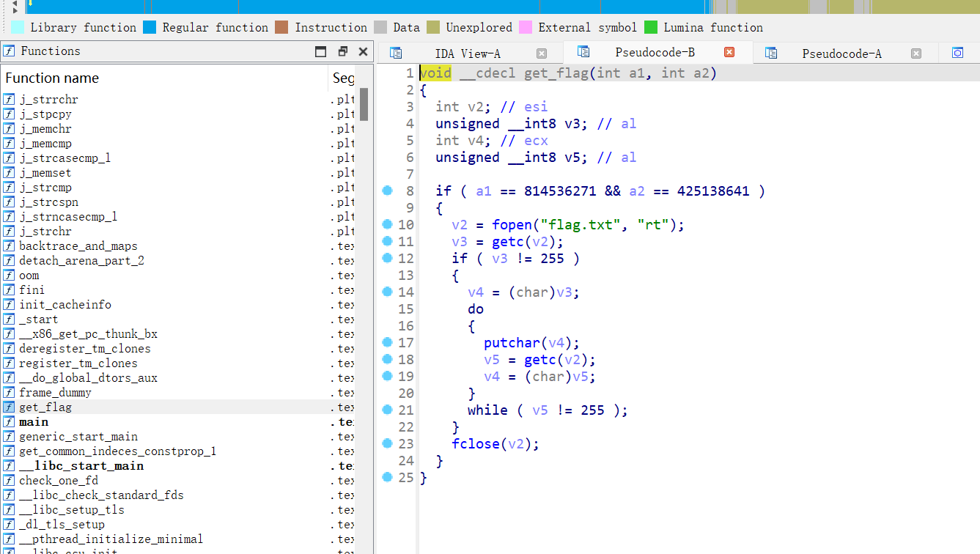
Task: Select detach_arena_part_2 function
Action: pyautogui.click(x=178, y=261)
